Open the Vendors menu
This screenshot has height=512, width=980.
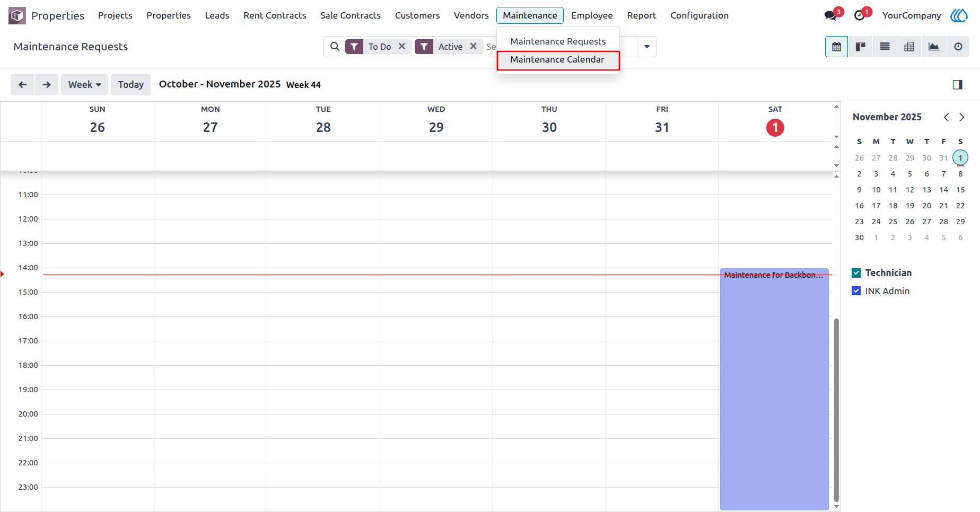[x=471, y=15]
